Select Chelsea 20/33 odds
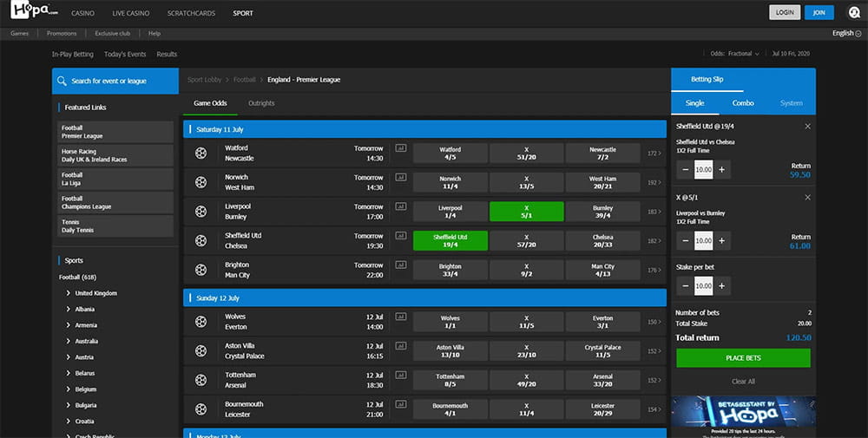The image size is (868, 438). click(x=603, y=240)
